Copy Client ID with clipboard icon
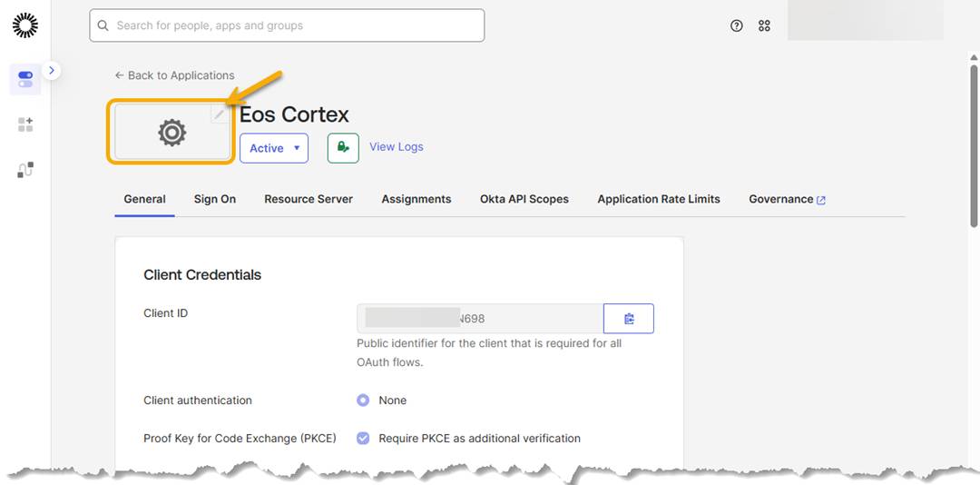 click(629, 319)
